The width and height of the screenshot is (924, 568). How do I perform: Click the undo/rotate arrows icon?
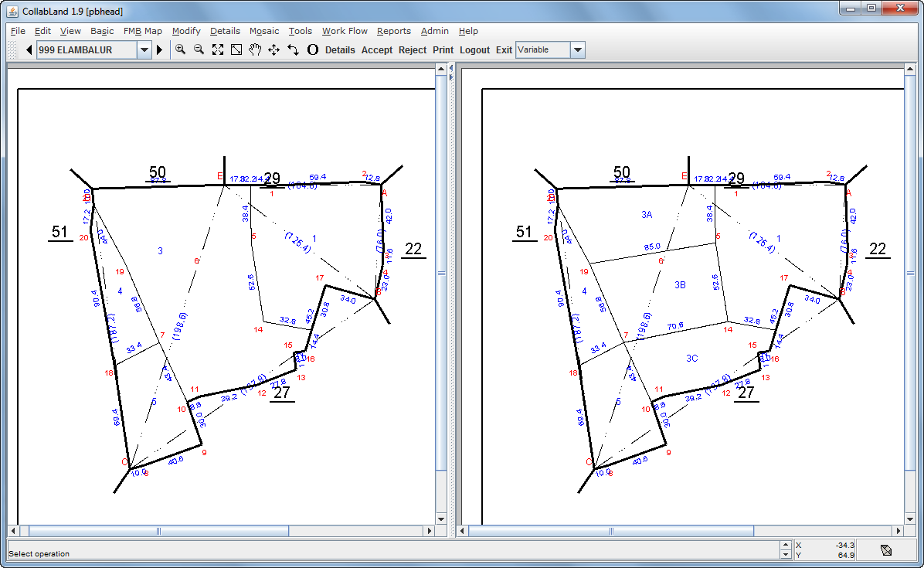click(x=293, y=49)
